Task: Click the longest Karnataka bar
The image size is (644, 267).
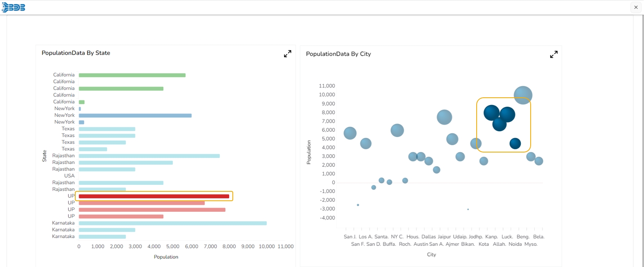Action: click(173, 223)
